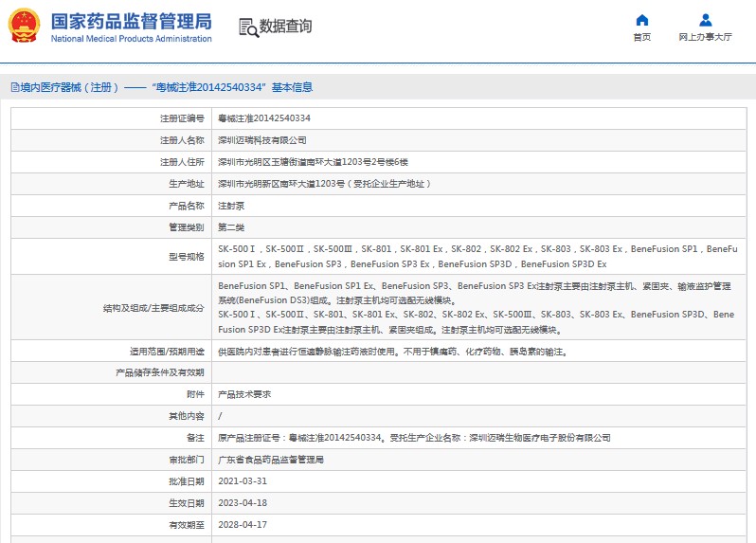756x543 pixels.
Task: Click the 数据查询 heading text
Action: [x=285, y=27]
